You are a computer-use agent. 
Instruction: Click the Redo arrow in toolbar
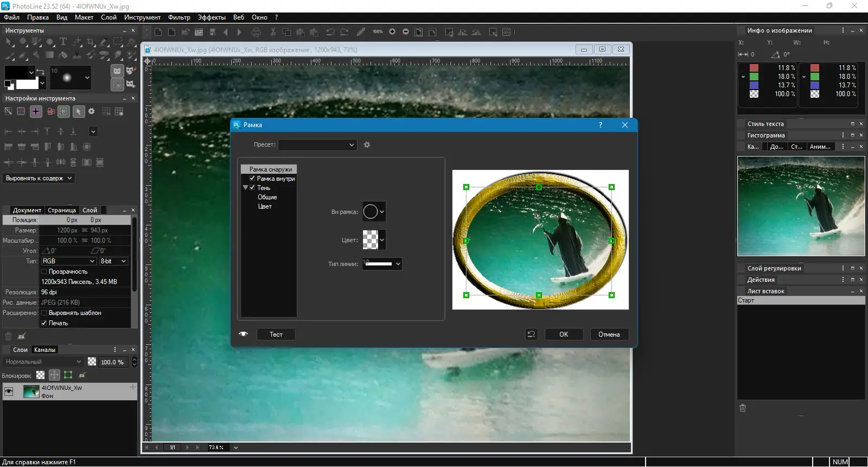tap(344, 32)
